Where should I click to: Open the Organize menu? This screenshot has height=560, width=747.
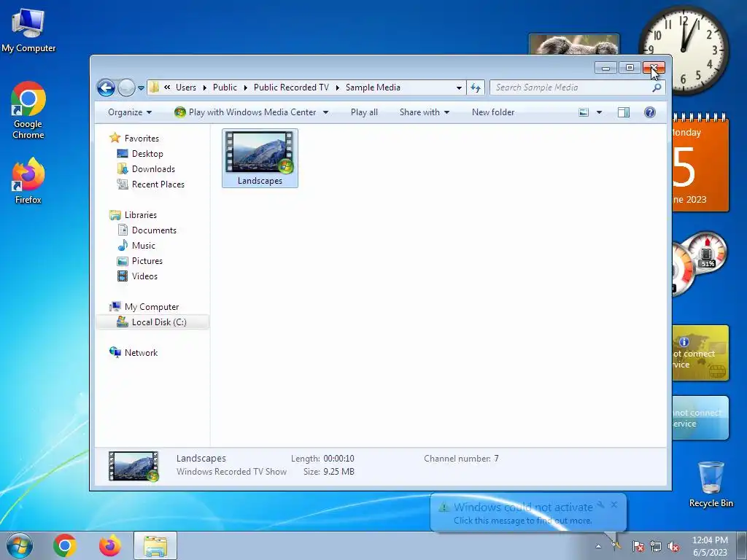click(x=130, y=112)
